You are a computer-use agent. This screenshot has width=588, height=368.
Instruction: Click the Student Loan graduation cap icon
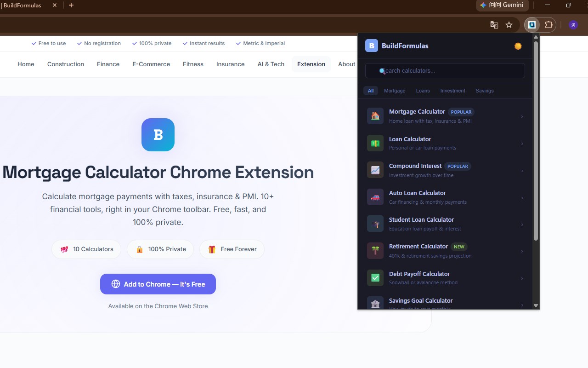(375, 224)
